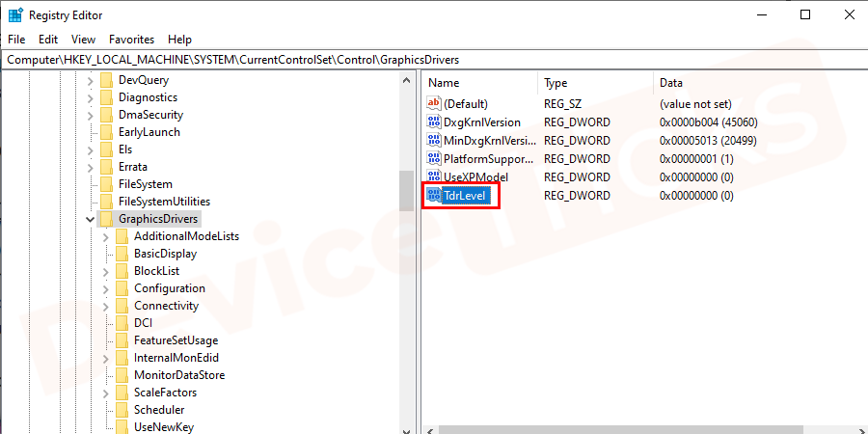Click the Registry Editor app icon in title bar
The image size is (868, 434).
[x=14, y=14]
